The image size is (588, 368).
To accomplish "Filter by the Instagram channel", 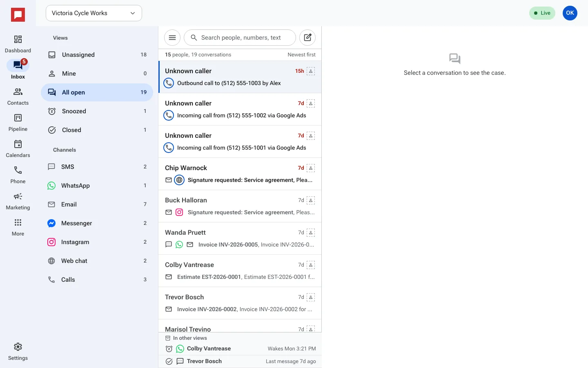I will point(97,242).
